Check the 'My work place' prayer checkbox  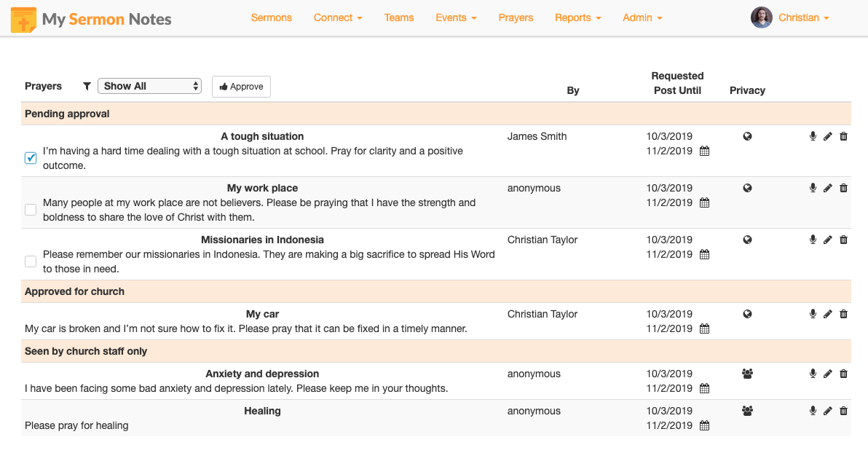pos(31,210)
